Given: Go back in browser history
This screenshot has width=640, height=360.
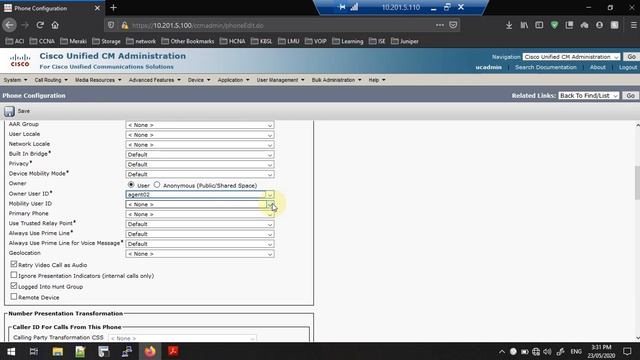Looking at the screenshot, I should pyautogui.click(x=9, y=25).
